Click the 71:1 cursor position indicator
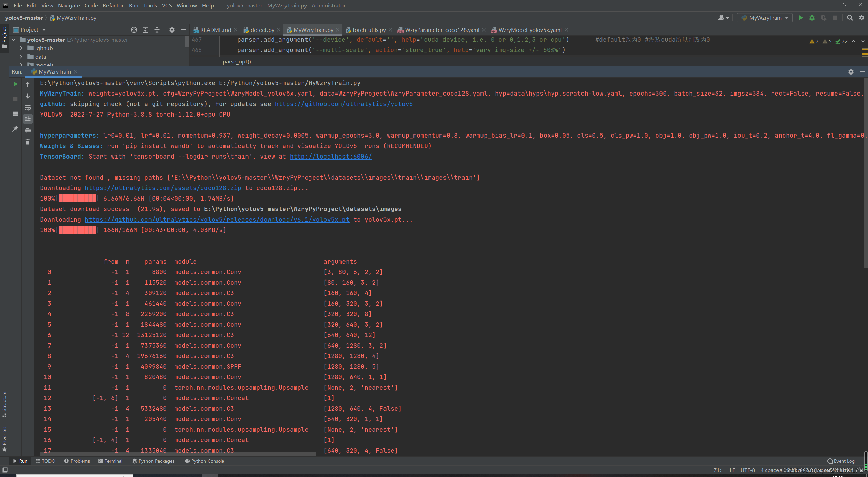868x477 pixels. (x=718, y=470)
